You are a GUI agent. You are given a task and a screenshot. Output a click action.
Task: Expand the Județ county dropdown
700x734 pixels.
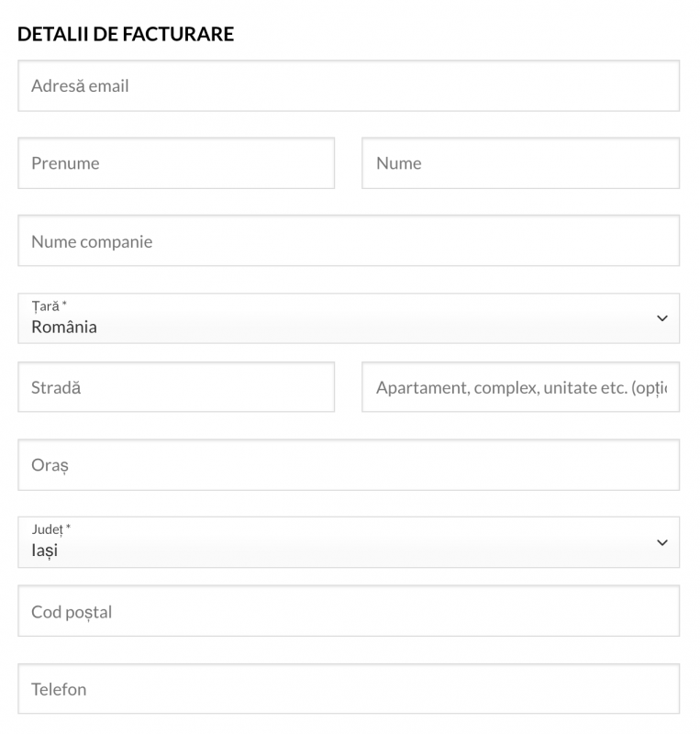(349, 542)
